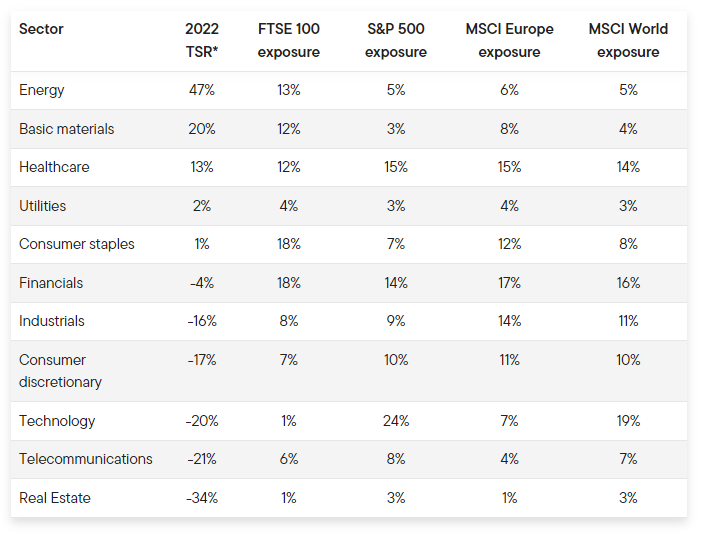Select the FTSE 100 exposure header
Screen dimensions: 704x538
pos(288,41)
